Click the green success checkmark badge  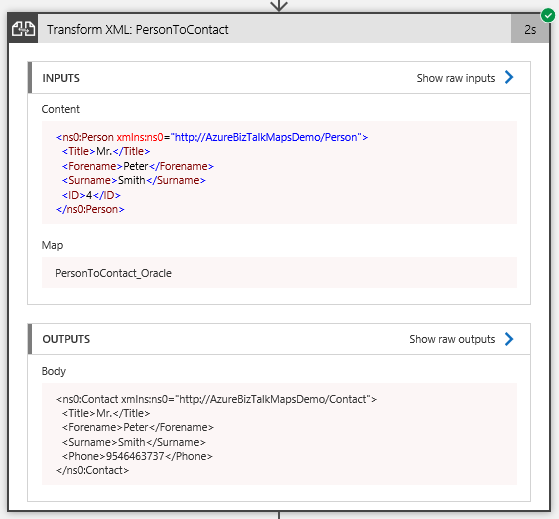tap(548, 16)
